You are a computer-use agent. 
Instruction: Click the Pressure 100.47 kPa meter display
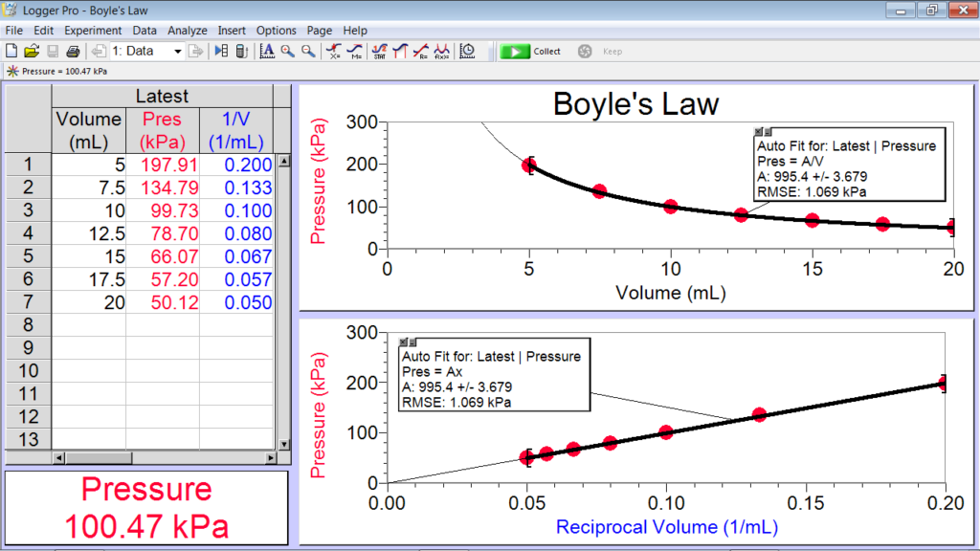point(146,507)
